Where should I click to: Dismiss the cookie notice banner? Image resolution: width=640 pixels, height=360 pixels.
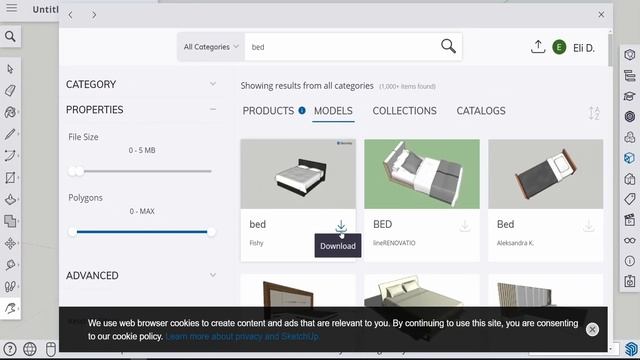(x=592, y=329)
